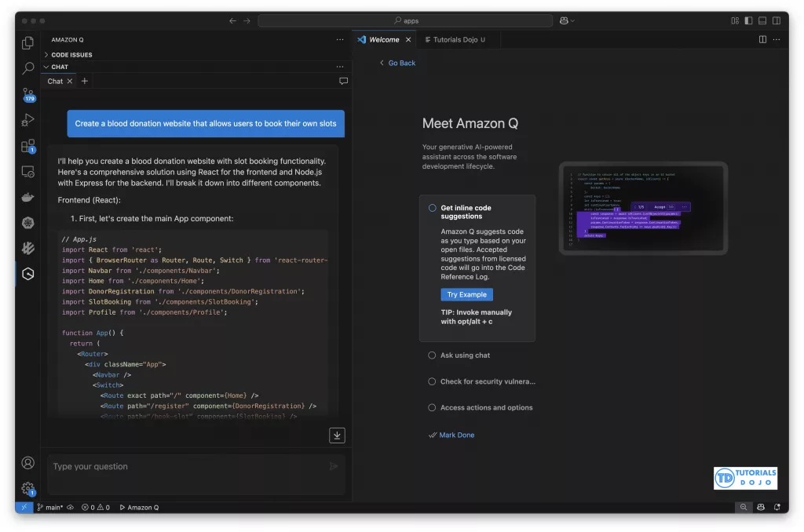Switch to the Welcome editor tab
The image size is (804, 532).
point(384,39)
